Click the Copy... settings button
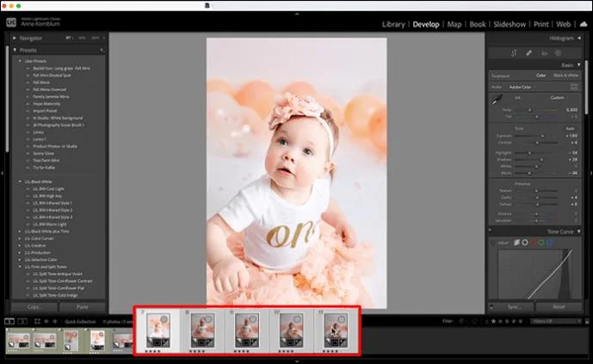The image size is (593, 364). [34, 306]
